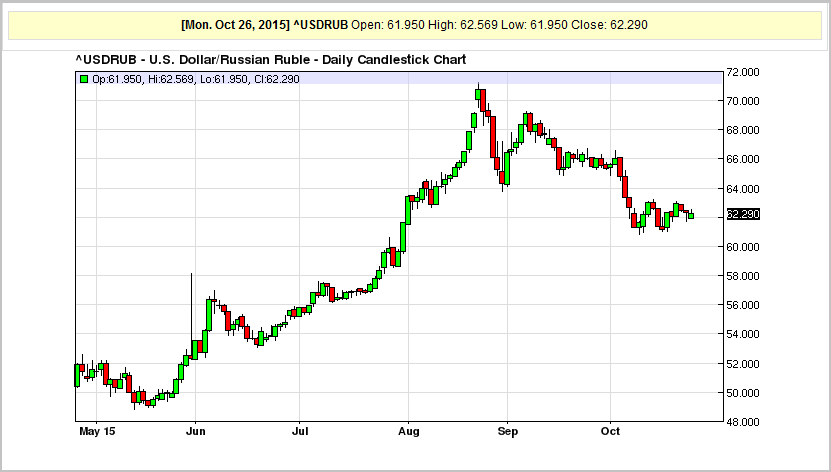Click the chart title '^USDRUB - U.S. Dollar/Russian Ruble'

tap(192, 59)
